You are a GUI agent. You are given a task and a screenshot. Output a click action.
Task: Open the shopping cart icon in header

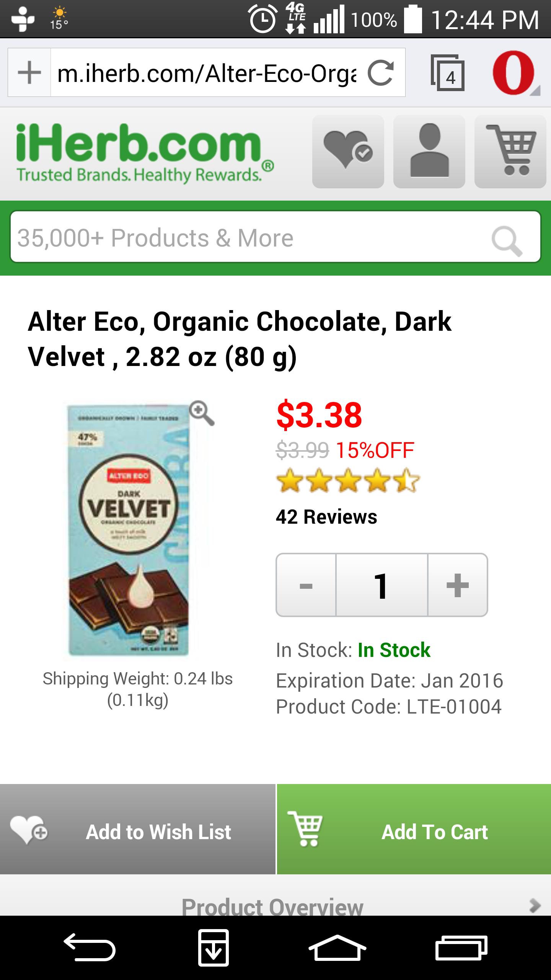click(510, 152)
